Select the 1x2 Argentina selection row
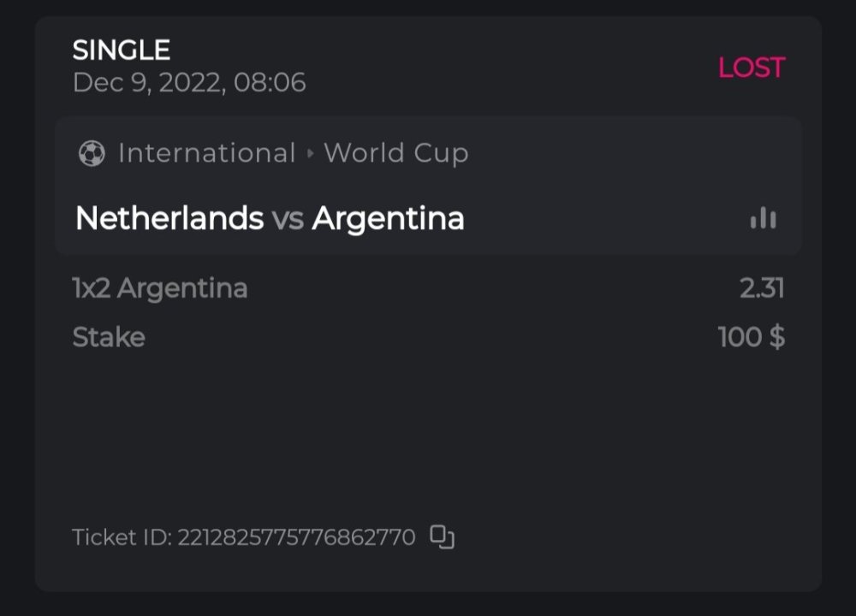The height and width of the screenshot is (616, 856). [160, 288]
